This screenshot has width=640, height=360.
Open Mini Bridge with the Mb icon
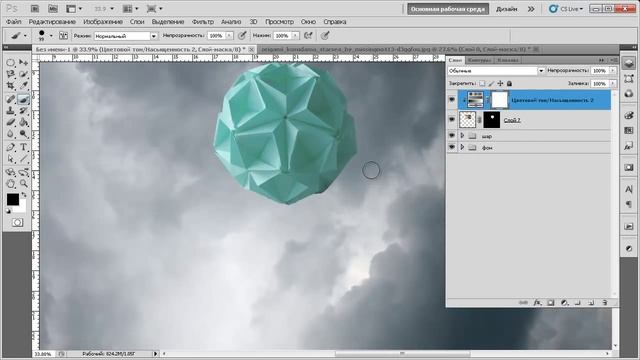53,9
